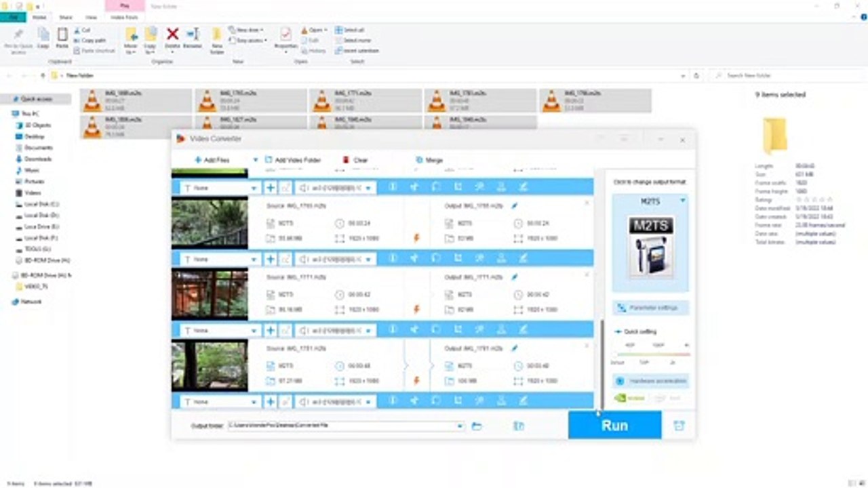
Task: Start conversion with the Run button
Action: [614, 425]
